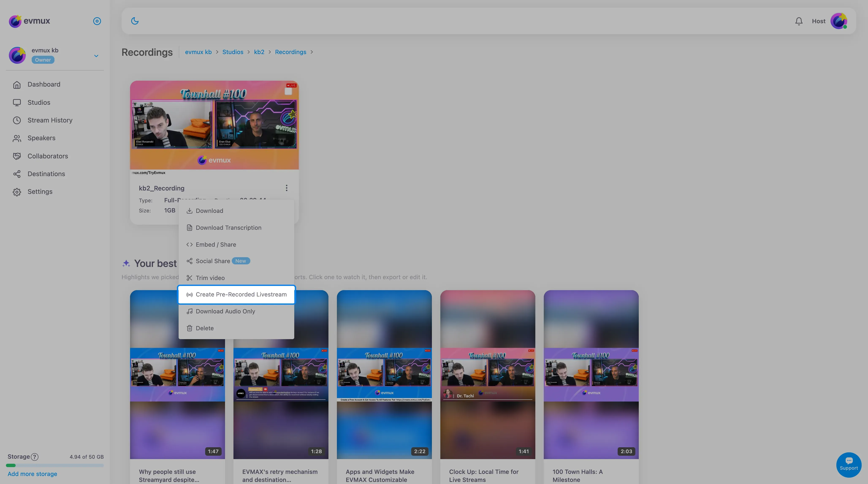Expand the evmux kb workspace dropdown
Viewport: 868px width, 484px height.
(96, 56)
